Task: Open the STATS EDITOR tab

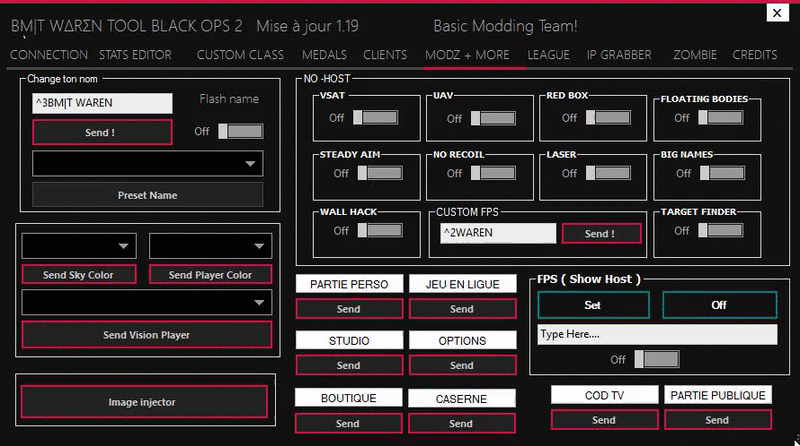Action: [135, 55]
